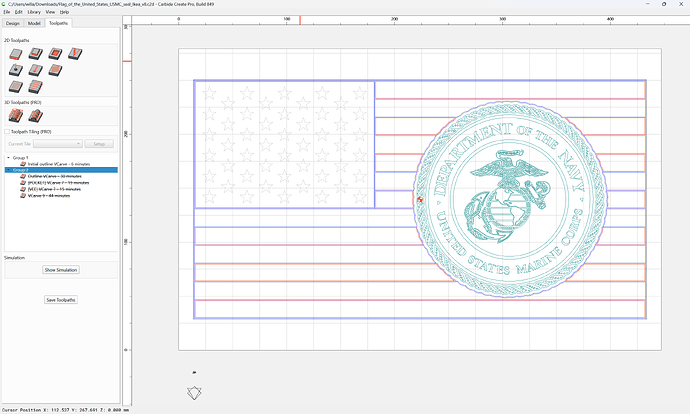690x414 pixels.
Task: Select the 3D rough toolpath icon
Action: tap(16, 116)
